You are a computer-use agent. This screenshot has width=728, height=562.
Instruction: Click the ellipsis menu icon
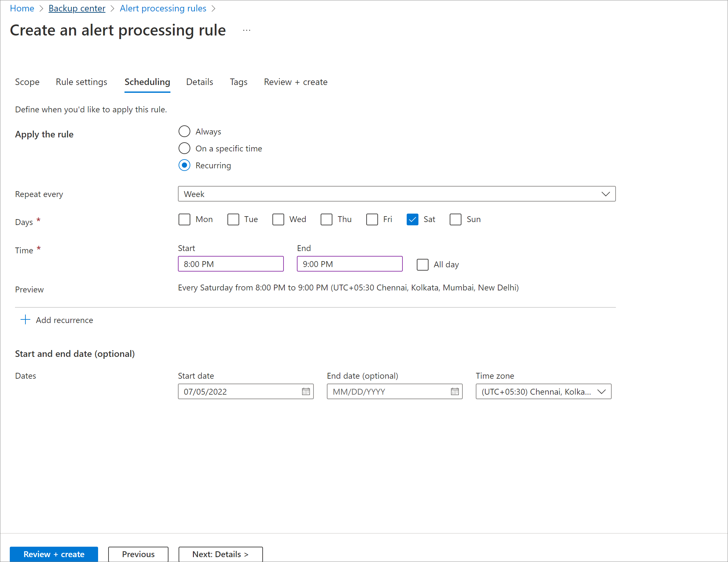(246, 30)
